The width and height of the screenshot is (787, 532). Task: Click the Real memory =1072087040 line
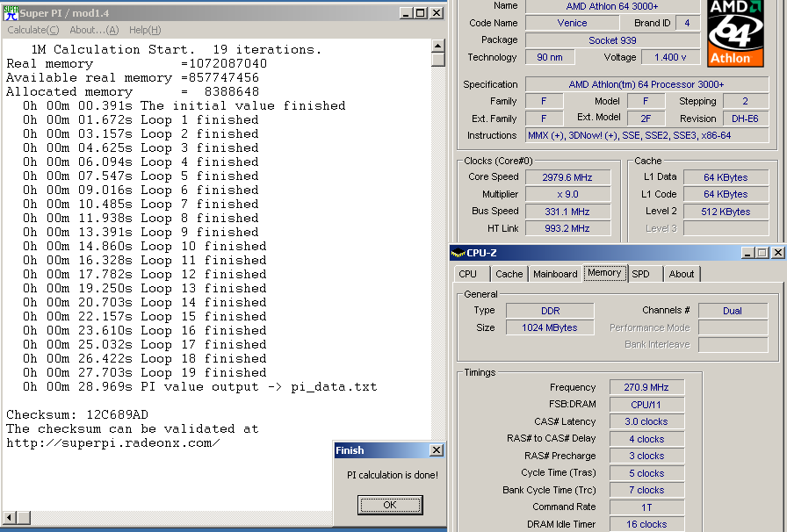[x=136, y=64]
